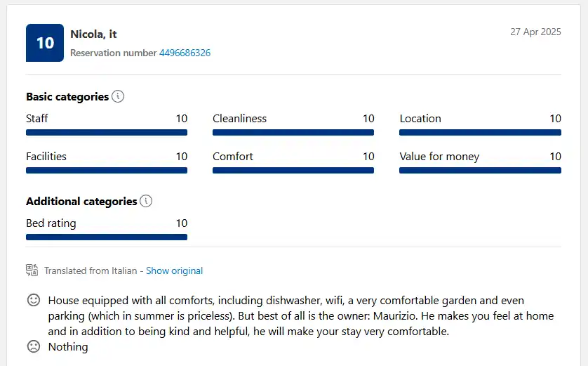The image size is (588, 366).
Task: Click the Location rating bar
Action: coord(481,133)
